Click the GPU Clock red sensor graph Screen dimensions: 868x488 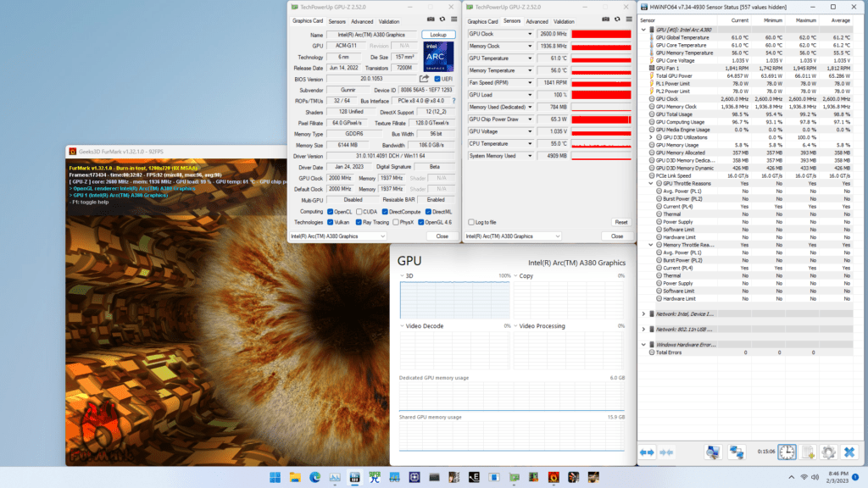coord(601,34)
